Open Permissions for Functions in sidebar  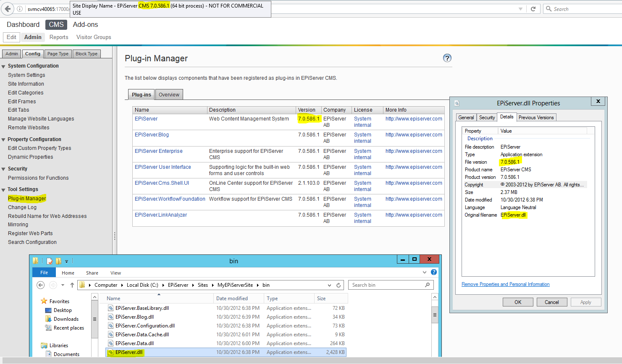38,178
